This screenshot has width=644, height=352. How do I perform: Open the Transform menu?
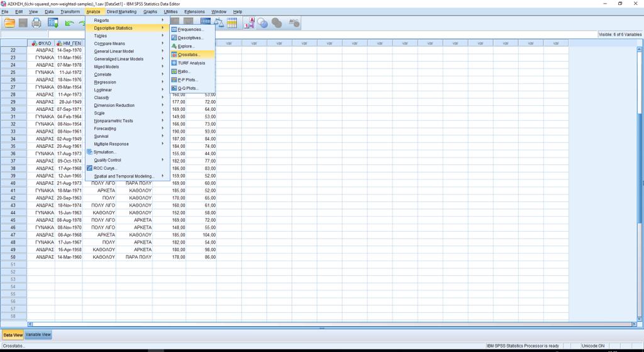coord(70,11)
